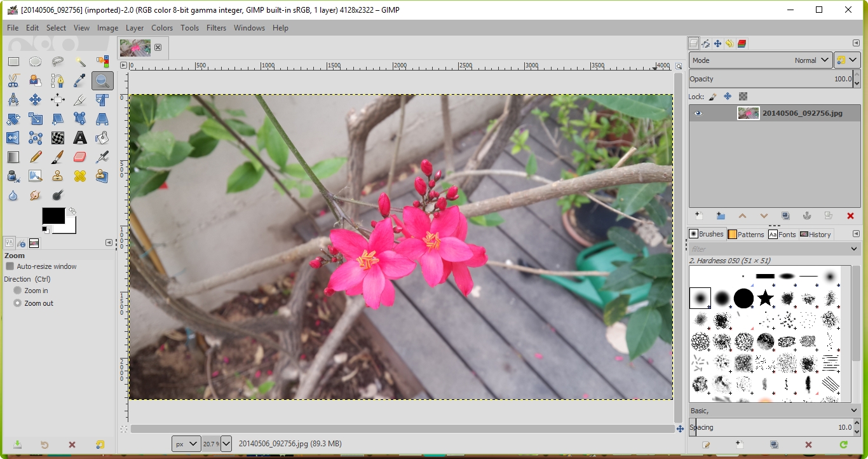The width and height of the screenshot is (868, 459).
Task: Select the Scissors Select tool
Action: [x=13, y=81]
